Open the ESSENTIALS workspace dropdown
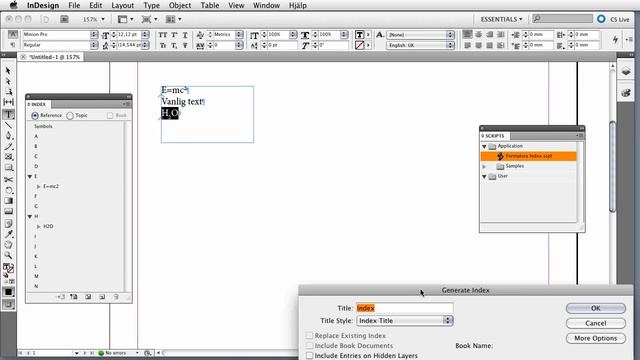 (x=501, y=19)
